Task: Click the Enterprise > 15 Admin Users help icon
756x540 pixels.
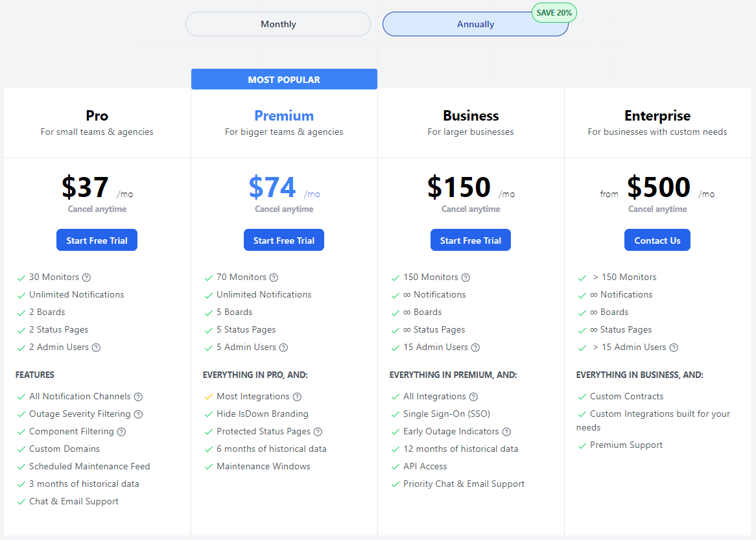Action: 674,347
